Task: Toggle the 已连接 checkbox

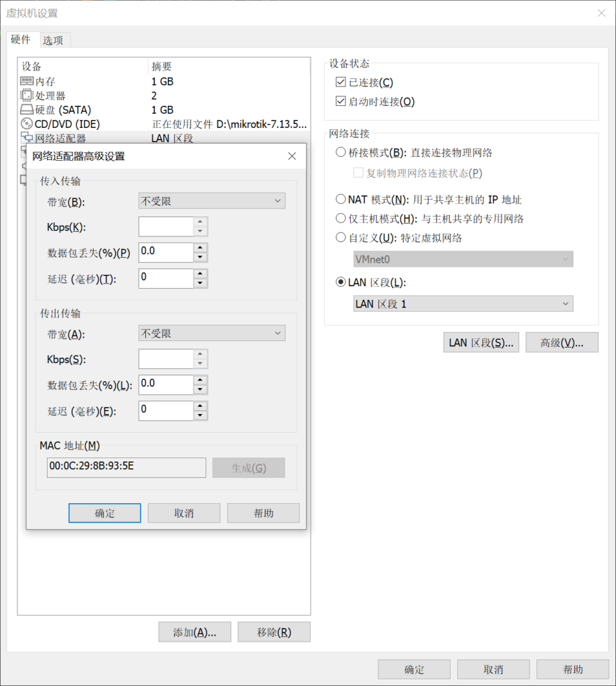Action: [340, 82]
